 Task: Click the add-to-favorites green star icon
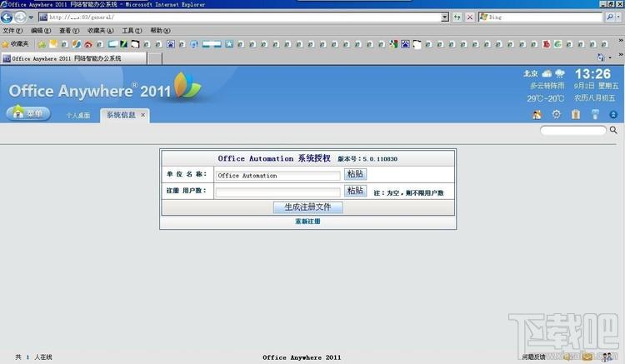42,44
